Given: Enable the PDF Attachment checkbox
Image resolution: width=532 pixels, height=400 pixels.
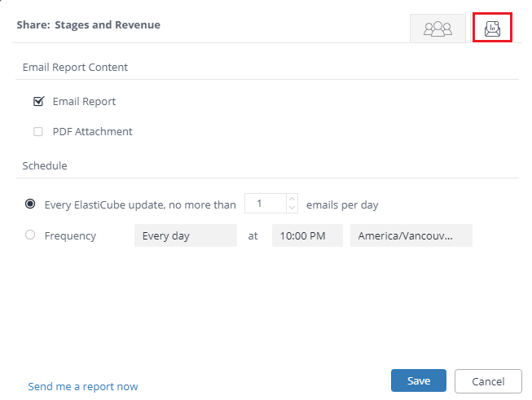Looking at the screenshot, I should coord(38,131).
